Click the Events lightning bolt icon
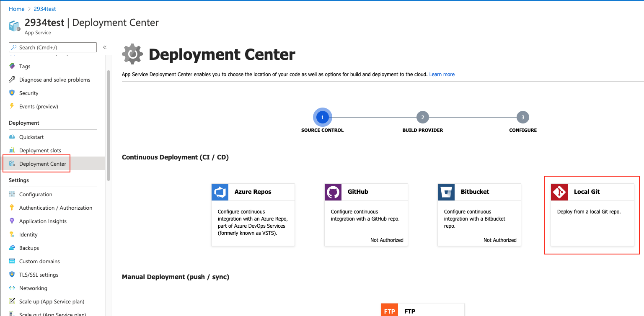 tap(12, 106)
